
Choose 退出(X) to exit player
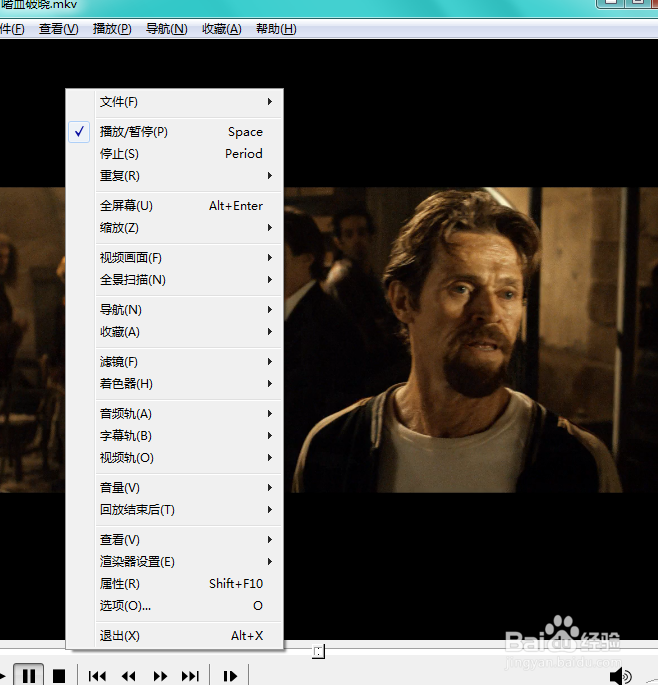click(174, 636)
